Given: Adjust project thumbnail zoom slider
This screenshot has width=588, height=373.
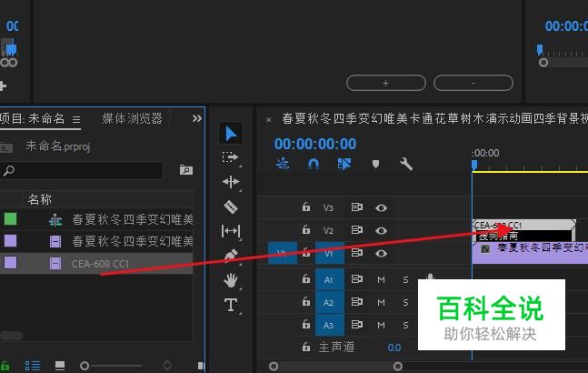Looking at the screenshot, I should (111, 365).
